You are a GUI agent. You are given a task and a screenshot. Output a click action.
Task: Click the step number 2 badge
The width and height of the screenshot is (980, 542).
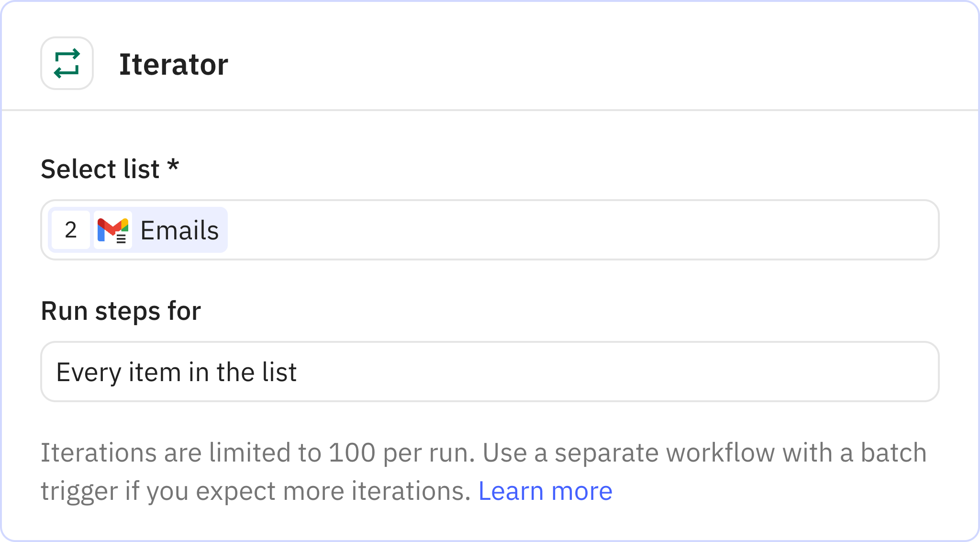[71, 230]
